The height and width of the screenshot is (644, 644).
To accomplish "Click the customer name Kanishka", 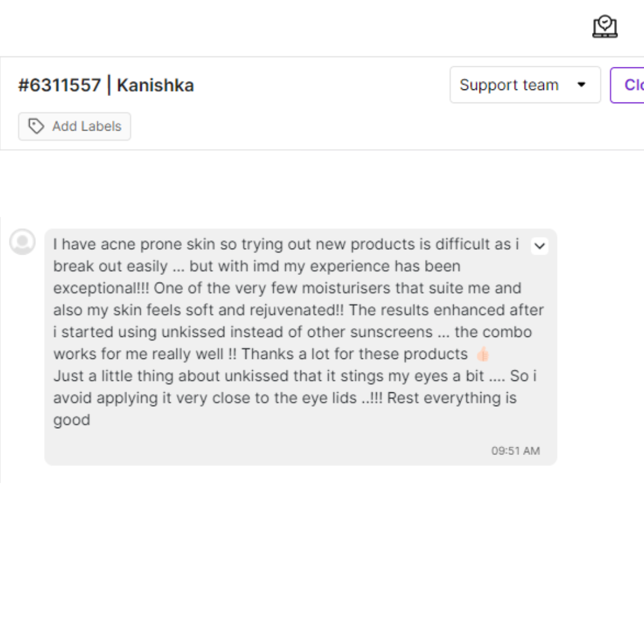I will coord(155,85).
